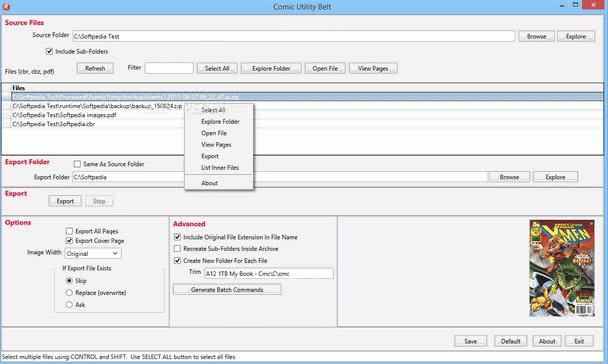Select the Skip radio option

coord(69,280)
